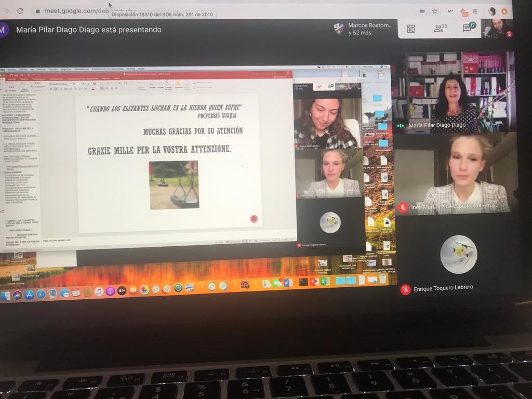Click the audio indicator beside María Pilar name
This screenshot has height=399, width=532.
(x=401, y=126)
